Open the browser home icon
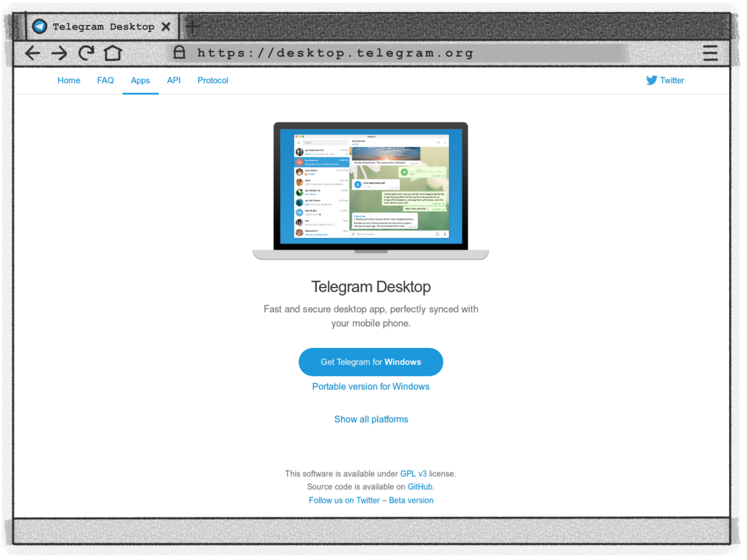The height and width of the screenshot is (560, 747). [113, 53]
